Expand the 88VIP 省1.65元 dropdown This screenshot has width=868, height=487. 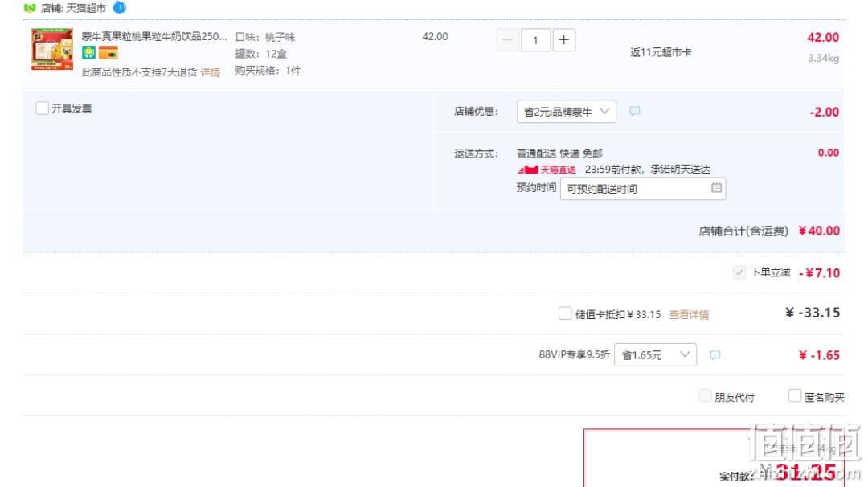click(x=656, y=354)
